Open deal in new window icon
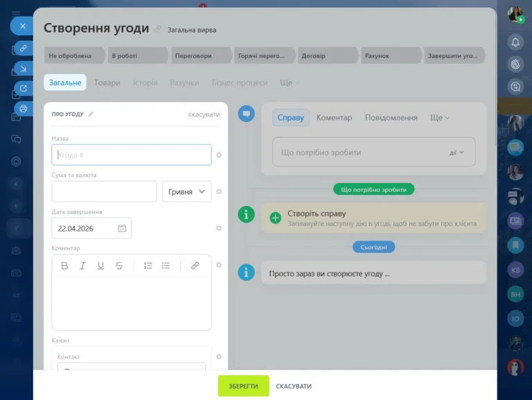532x400 pixels. pyautogui.click(x=23, y=89)
